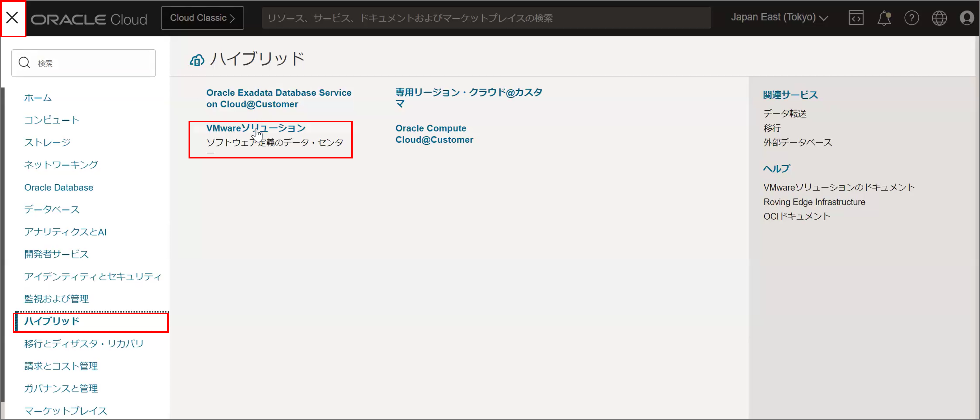Select 監視および管理 in the navigation menu
Screen dimensions: 980x420
pos(56,298)
